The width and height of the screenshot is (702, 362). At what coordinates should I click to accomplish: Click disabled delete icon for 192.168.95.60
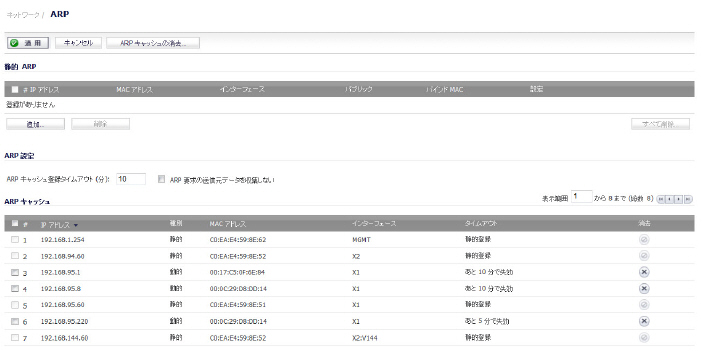click(x=644, y=305)
